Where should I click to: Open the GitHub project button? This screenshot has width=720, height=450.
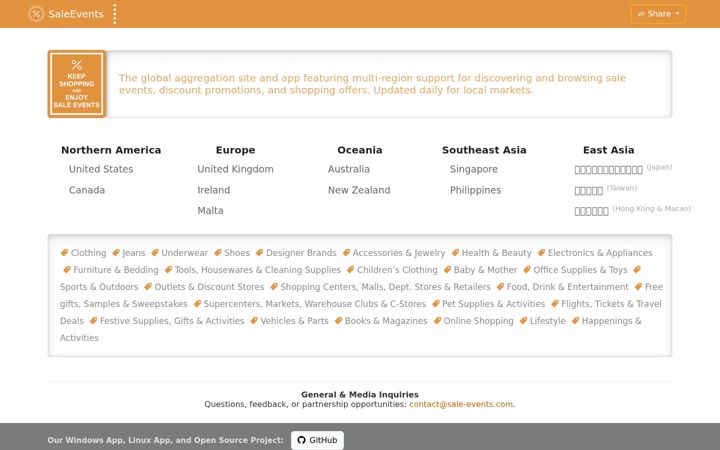pos(317,440)
